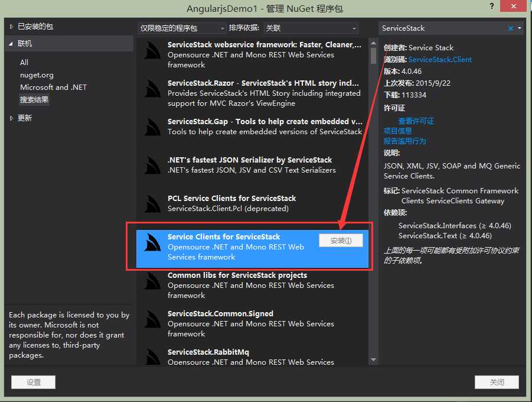Screen dimensions: 532x402
Task: Select ServiceStack.Common.Signed package title
Action: pyautogui.click(x=221, y=314)
